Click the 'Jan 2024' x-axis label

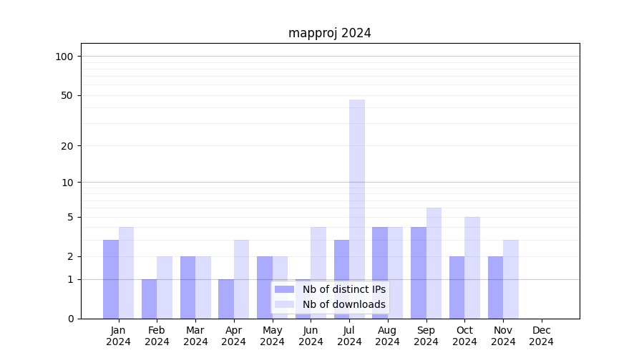(x=119, y=336)
